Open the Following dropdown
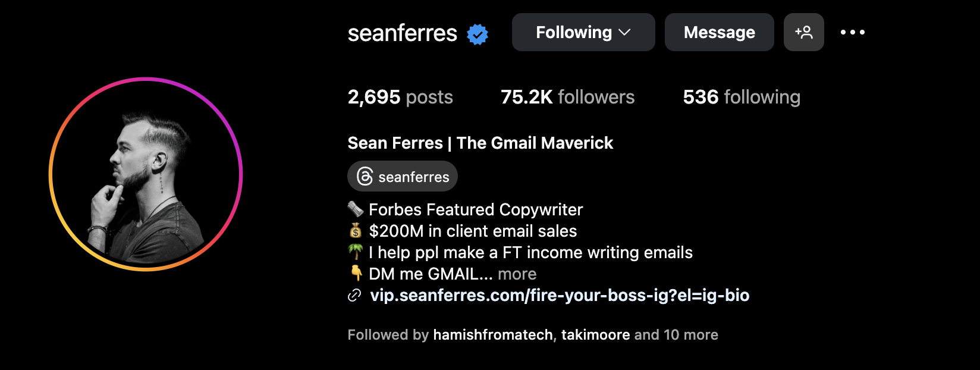Viewport: 980px width, 370px height. (x=583, y=32)
